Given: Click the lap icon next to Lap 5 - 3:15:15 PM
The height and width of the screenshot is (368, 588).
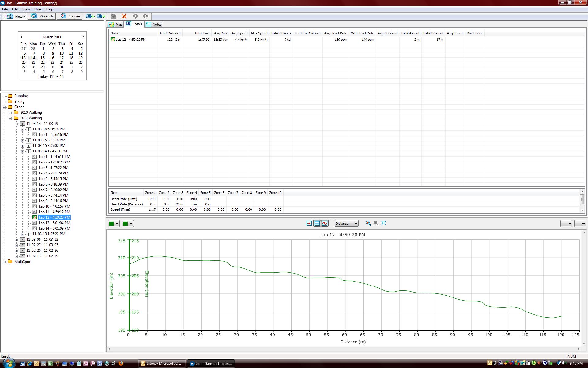Looking at the screenshot, I should click(35, 179).
